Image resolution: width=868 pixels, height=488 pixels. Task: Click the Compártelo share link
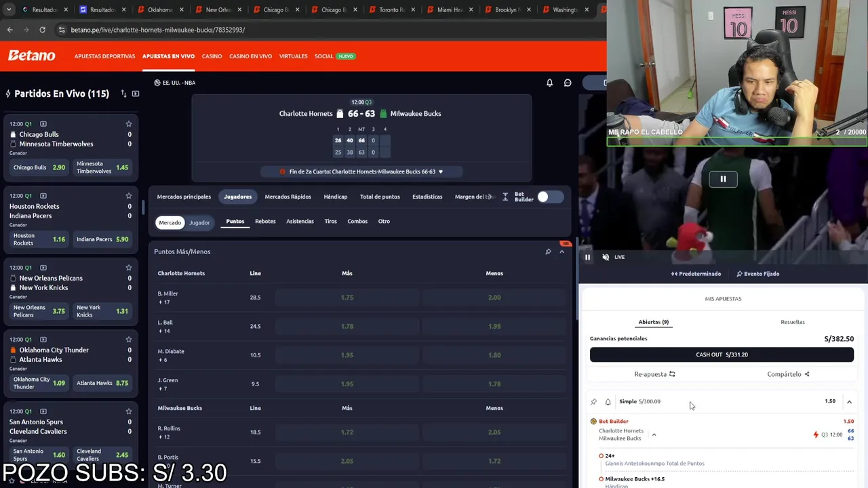tap(788, 374)
